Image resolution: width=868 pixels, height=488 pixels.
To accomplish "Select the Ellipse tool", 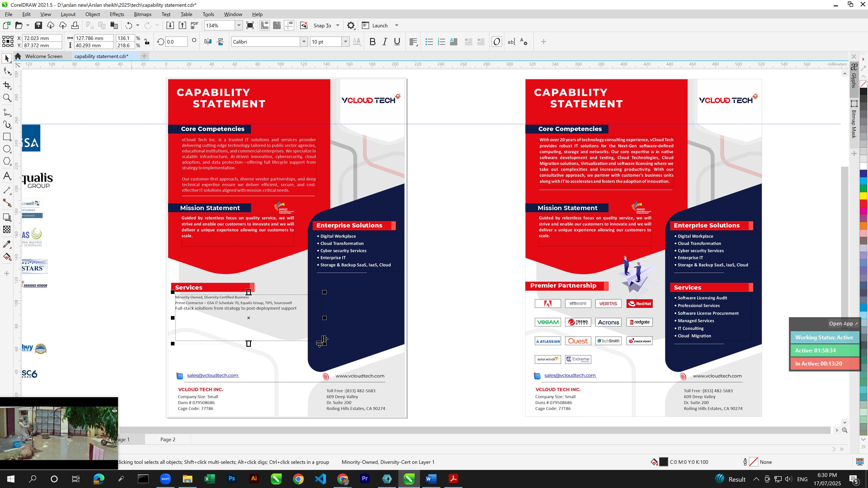I will (x=7, y=149).
